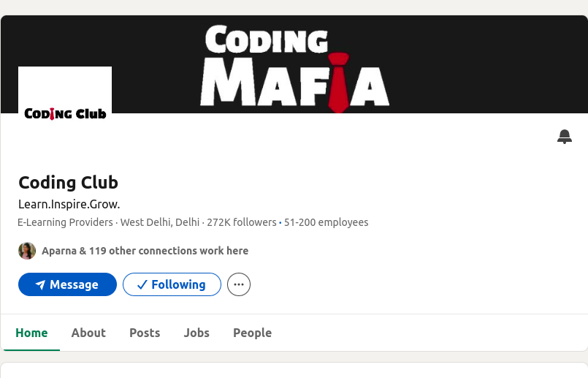The height and width of the screenshot is (378, 588).
Task: Click the paper plane icon in Message button
Action: coord(40,285)
